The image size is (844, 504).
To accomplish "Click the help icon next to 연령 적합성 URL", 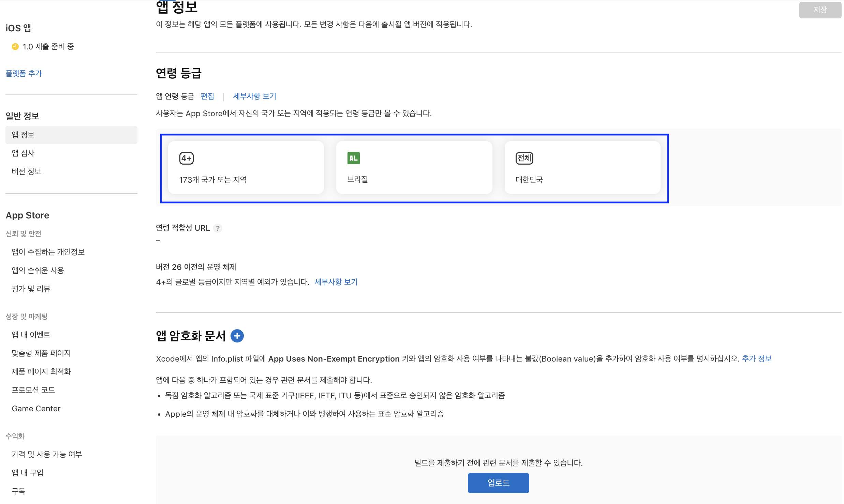I will (x=218, y=228).
